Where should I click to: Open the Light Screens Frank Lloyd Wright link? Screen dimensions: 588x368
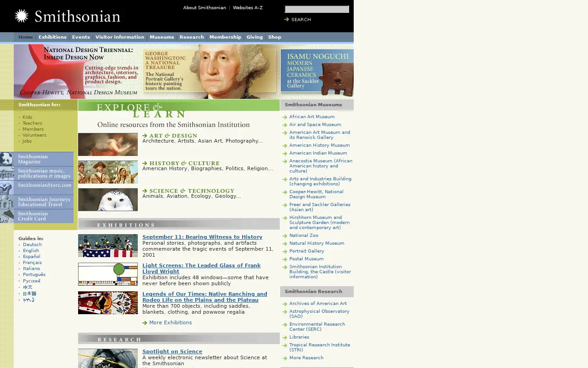201,269
